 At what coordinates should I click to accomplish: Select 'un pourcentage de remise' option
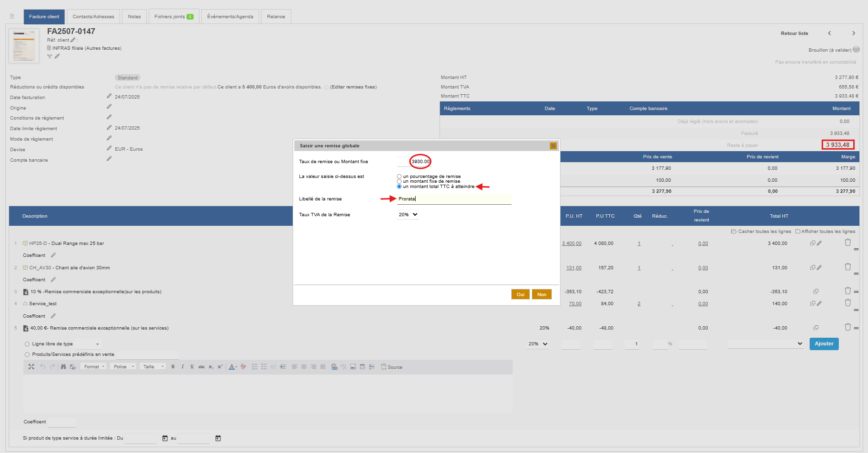tap(399, 177)
